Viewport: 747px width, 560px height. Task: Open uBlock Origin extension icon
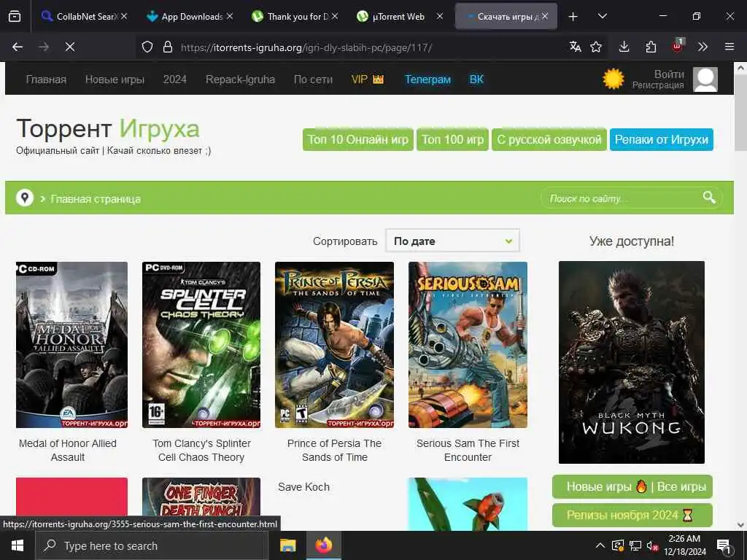tap(678, 46)
